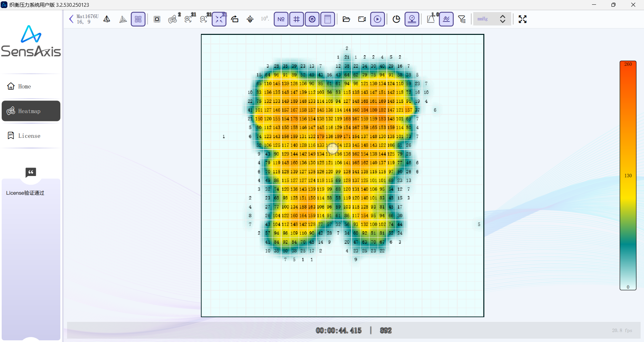Click the zoom out magnifier icon
The height and width of the screenshot is (342, 644).
pos(204,19)
